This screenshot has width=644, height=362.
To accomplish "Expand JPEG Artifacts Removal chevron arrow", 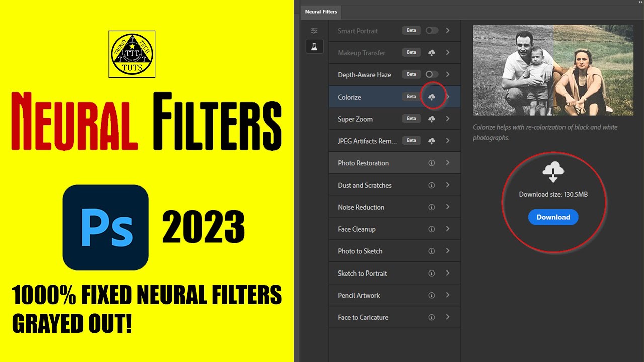I will pyautogui.click(x=447, y=141).
